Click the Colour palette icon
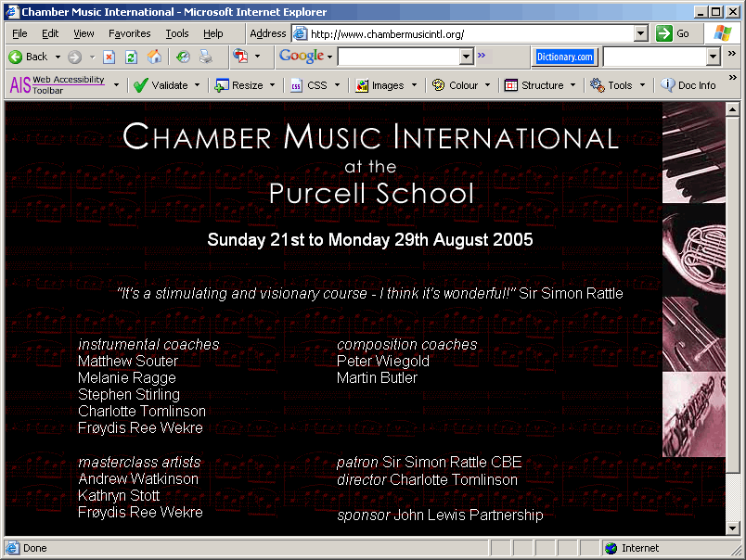Image resolution: width=746 pixels, height=560 pixels. coord(438,85)
